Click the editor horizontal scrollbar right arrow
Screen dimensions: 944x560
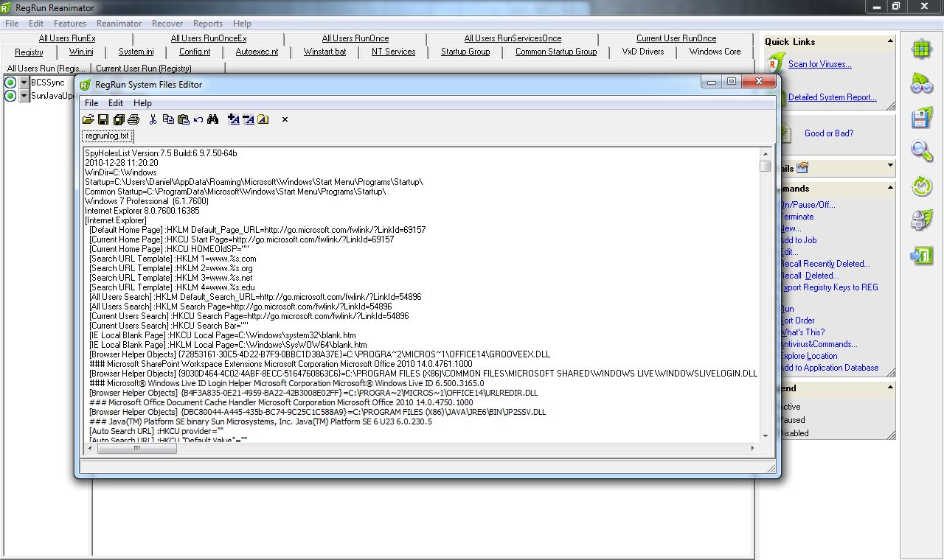pyautogui.click(x=753, y=448)
